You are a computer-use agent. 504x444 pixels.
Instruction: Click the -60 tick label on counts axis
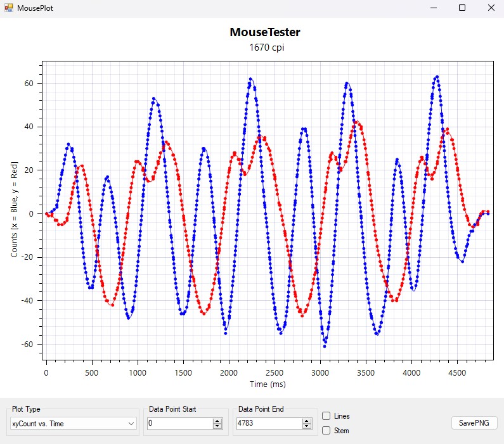coord(28,345)
